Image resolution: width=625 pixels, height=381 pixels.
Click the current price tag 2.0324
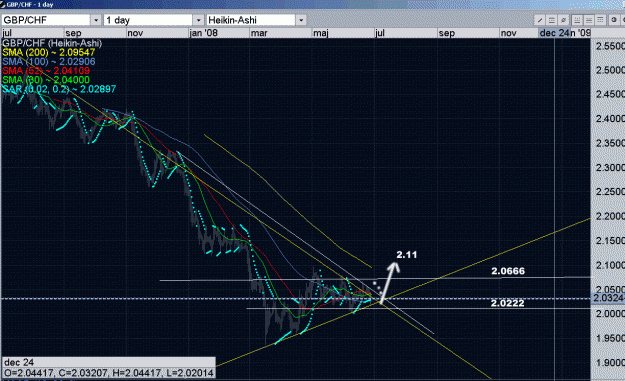point(608,298)
